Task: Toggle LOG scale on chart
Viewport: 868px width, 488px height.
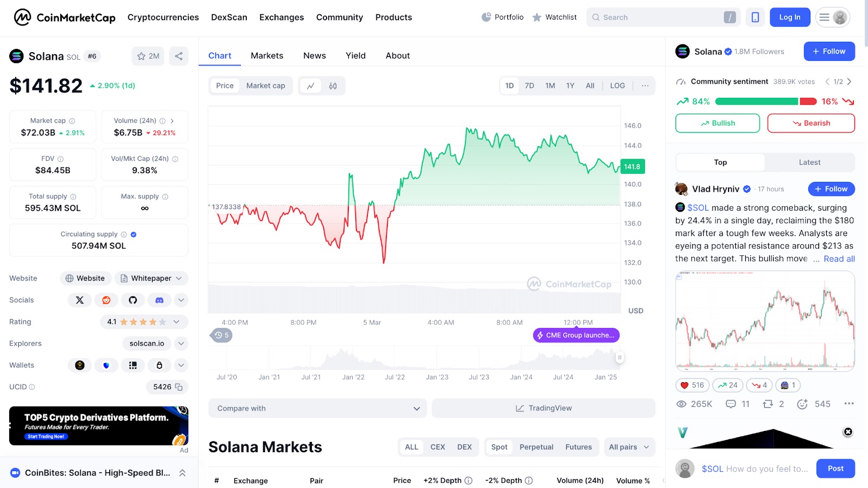Action: [x=617, y=86]
